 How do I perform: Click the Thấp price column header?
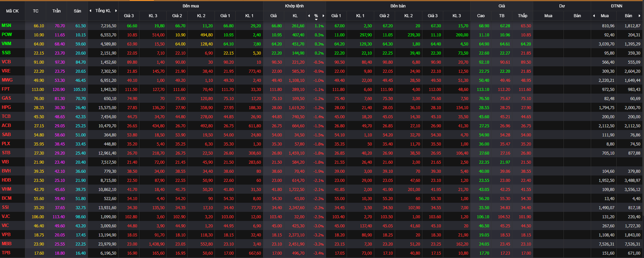[x=523, y=16]
